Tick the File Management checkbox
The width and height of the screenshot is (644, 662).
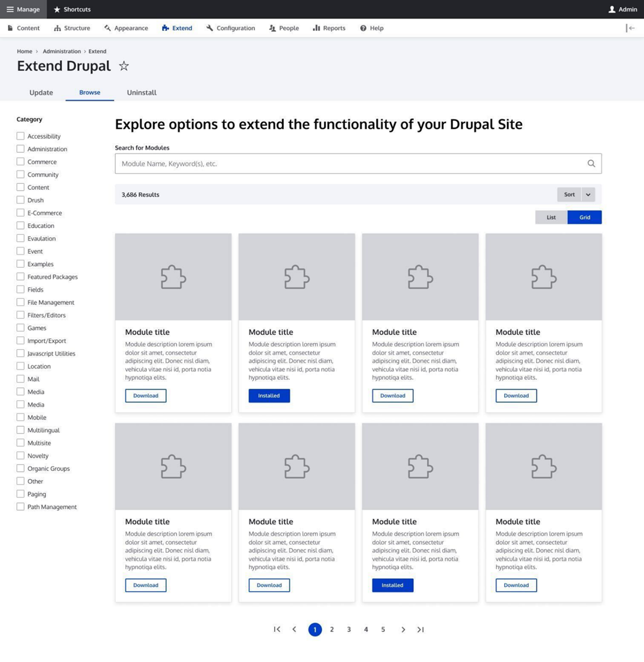pos(20,302)
